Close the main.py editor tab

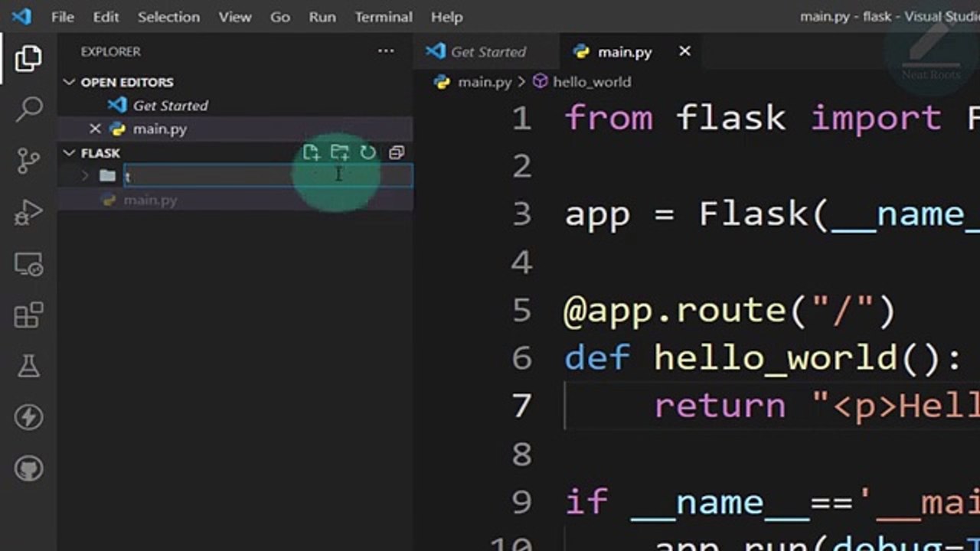pyautogui.click(x=684, y=51)
